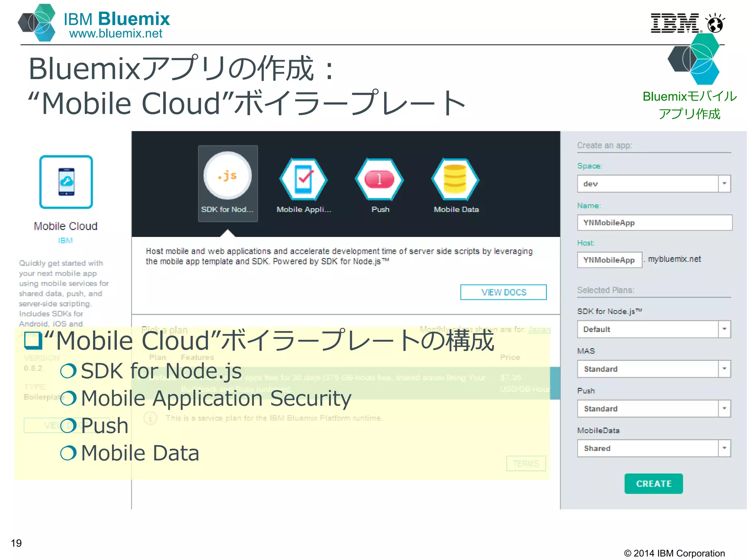Viewport: 747px width, 560px height.
Task: Open the MAS plan dropdown
Action: [x=654, y=369]
